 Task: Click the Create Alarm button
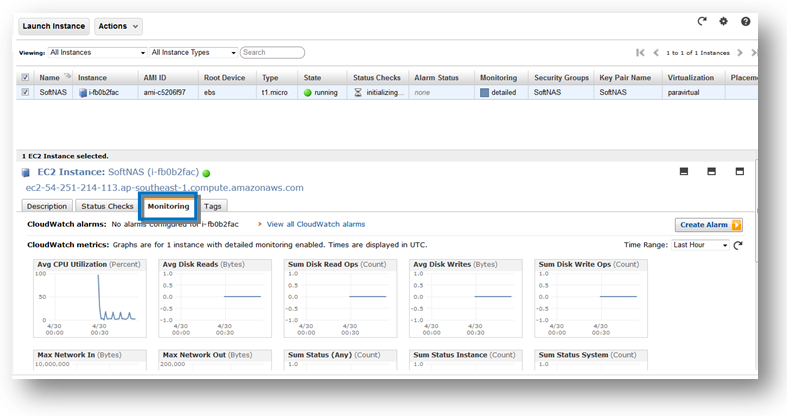(709, 225)
